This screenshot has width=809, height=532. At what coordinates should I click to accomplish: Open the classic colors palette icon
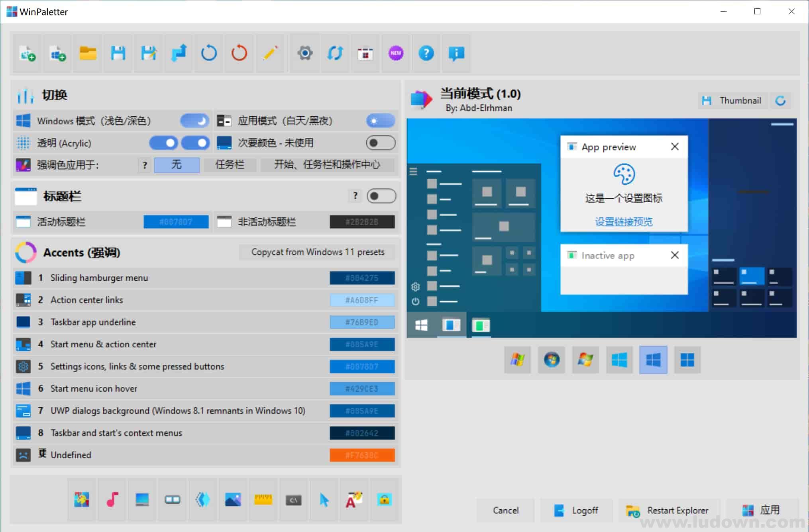(82, 499)
